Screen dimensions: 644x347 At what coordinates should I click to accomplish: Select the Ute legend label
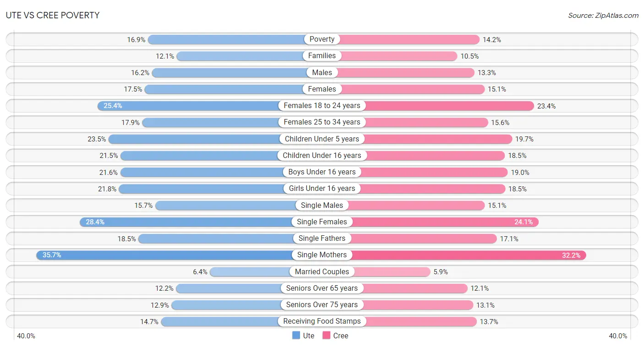coord(309,336)
